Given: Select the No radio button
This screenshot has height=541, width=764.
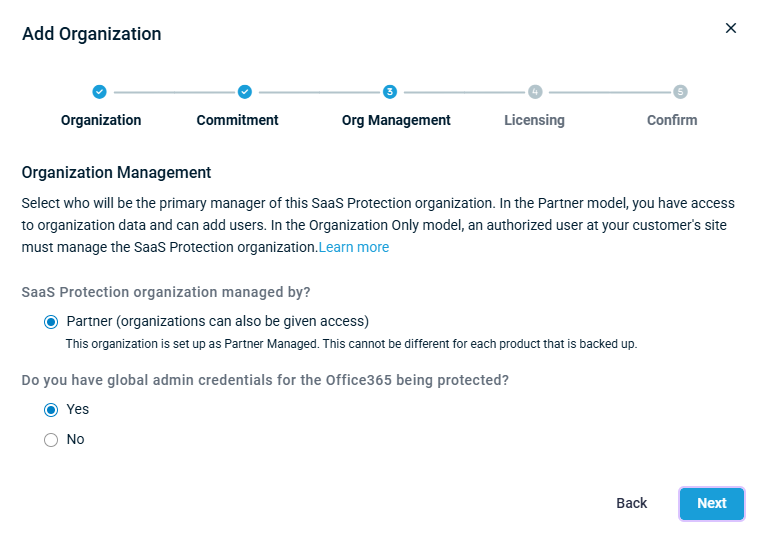Looking at the screenshot, I should 51,440.
